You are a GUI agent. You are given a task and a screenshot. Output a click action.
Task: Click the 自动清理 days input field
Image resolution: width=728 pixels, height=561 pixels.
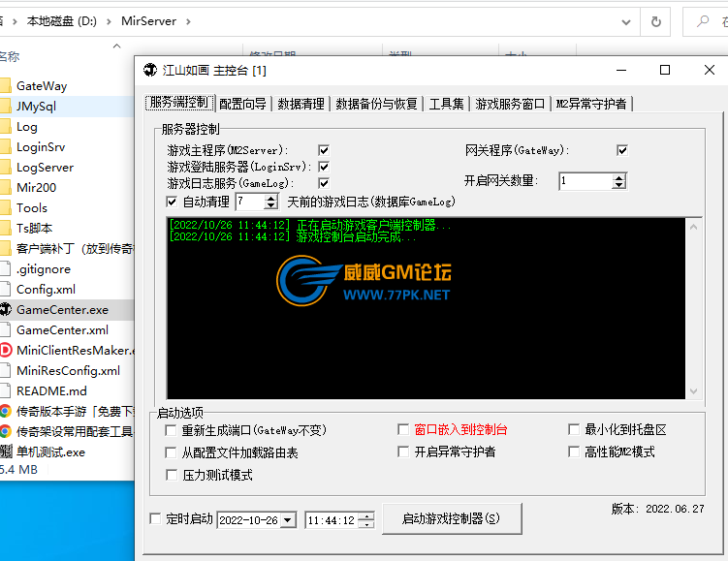(x=250, y=202)
